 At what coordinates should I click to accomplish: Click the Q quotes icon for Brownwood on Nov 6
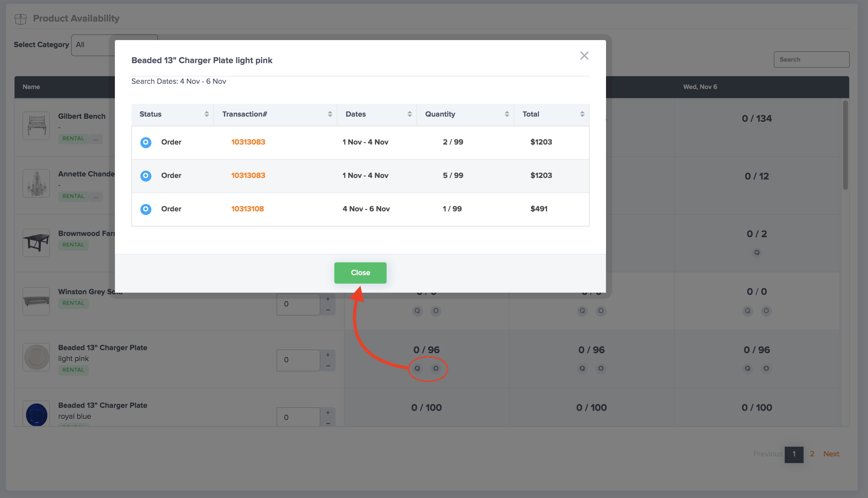[x=757, y=252]
